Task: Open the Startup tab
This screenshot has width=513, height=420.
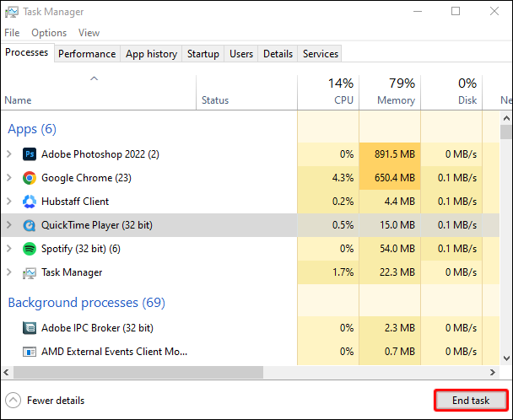Action: (x=203, y=54)
